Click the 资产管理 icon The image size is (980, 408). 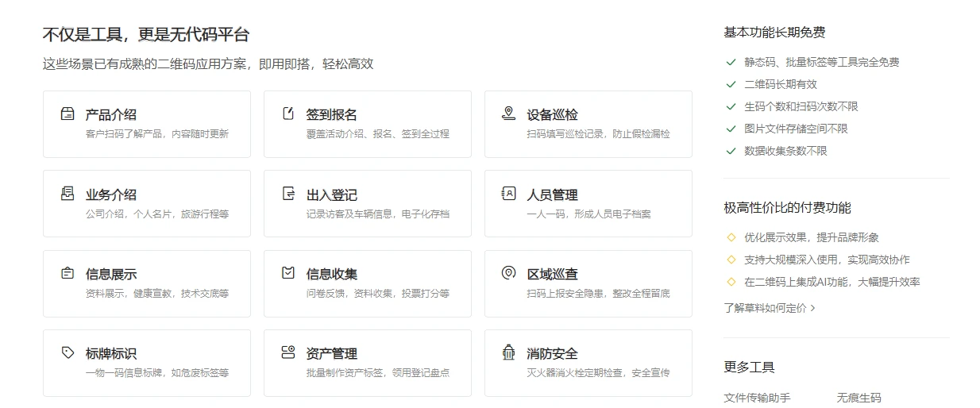point(288,352)
